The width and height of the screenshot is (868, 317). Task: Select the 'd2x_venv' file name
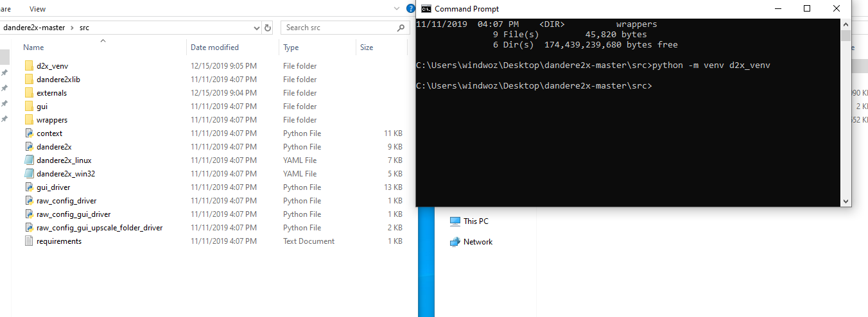point(51,66)
